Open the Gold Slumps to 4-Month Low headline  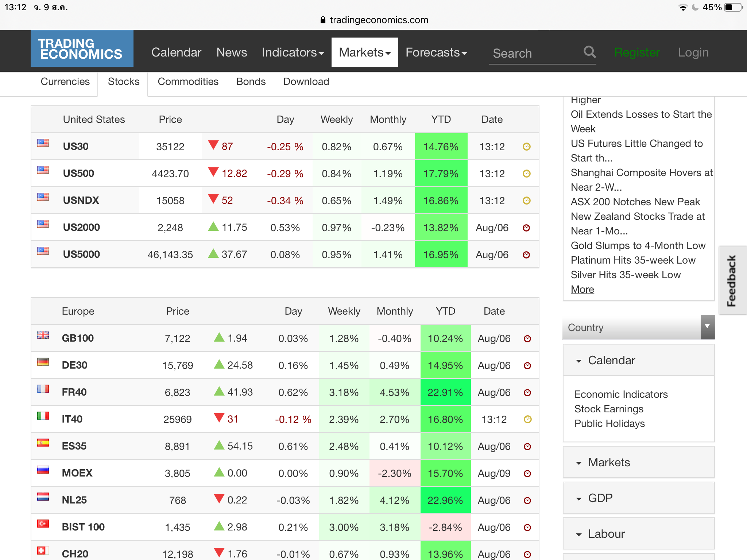click(638, 246)
